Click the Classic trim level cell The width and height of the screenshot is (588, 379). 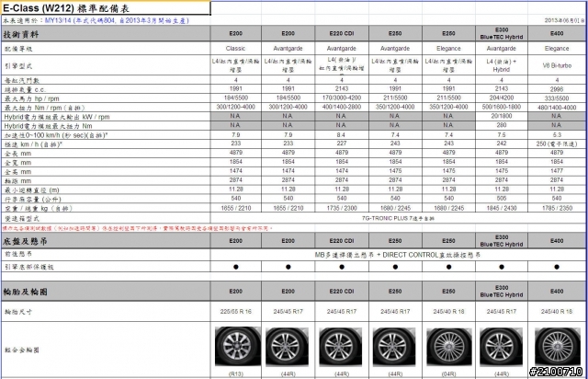[235, 49]
